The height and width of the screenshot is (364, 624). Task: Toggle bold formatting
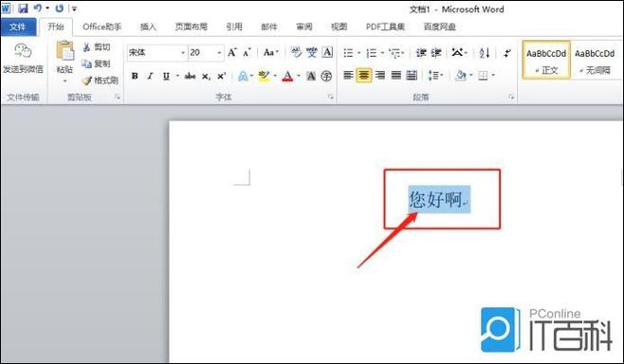pos(135,76)
